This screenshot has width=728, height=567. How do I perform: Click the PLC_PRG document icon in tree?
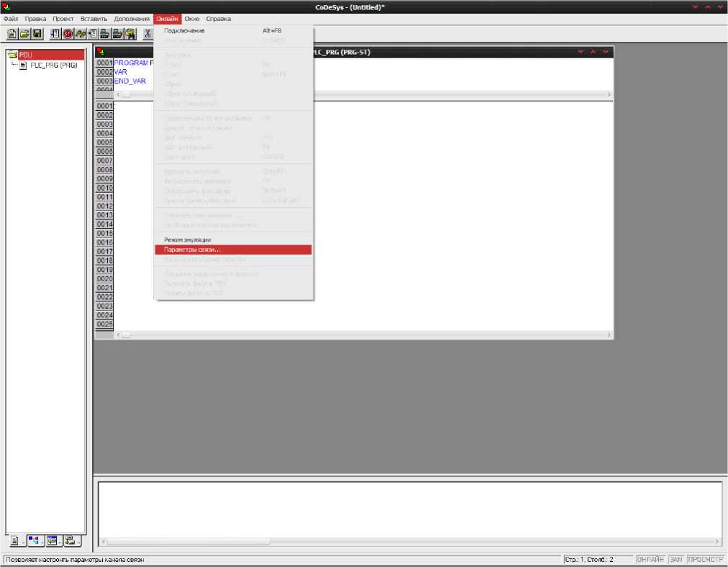tap(23, 65)
